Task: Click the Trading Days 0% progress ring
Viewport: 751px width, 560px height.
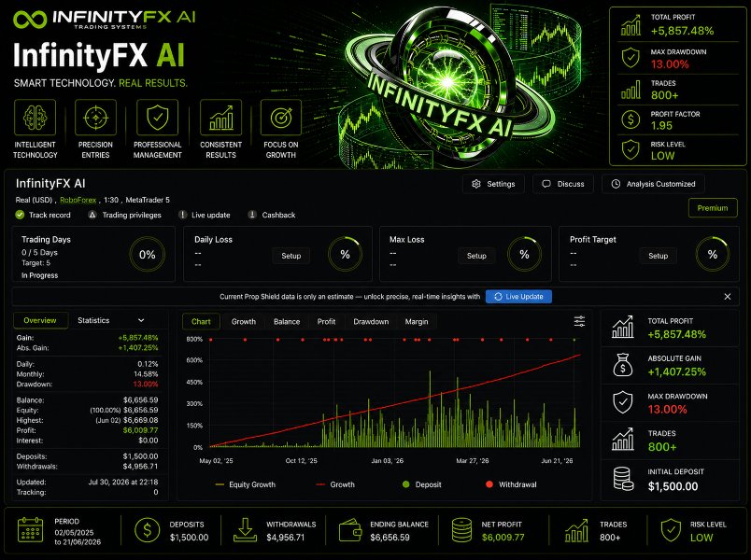Action: pos(147,255)
